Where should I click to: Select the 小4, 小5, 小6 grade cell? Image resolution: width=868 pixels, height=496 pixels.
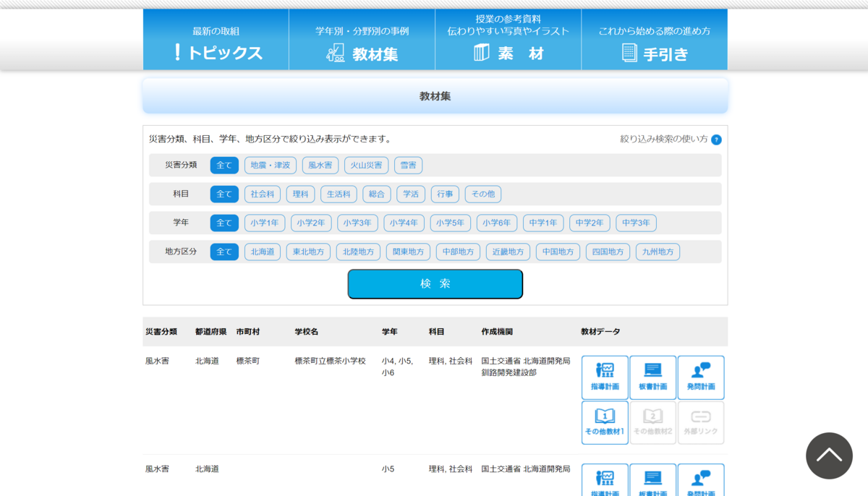point(398,367)
